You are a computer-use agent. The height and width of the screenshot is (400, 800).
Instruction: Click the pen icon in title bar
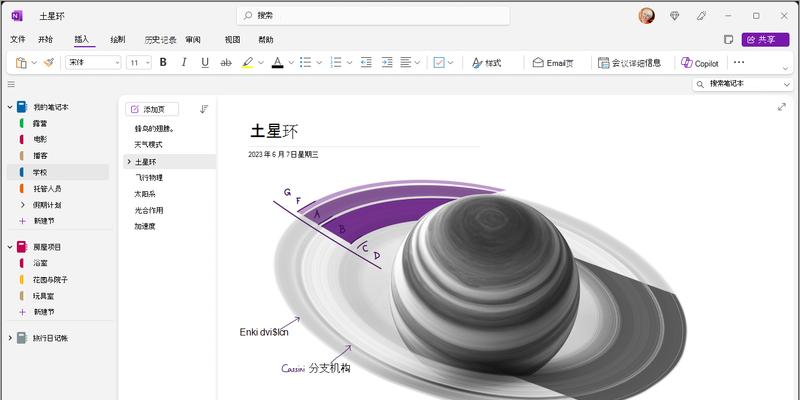pyautogui.click(x=702, y=16)
